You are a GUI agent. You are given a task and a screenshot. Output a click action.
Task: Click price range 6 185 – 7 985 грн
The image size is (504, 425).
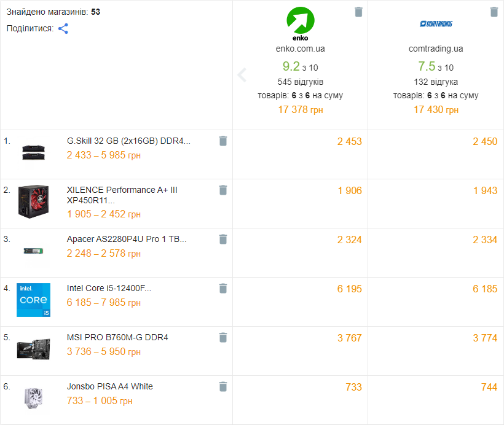[103, 303]
